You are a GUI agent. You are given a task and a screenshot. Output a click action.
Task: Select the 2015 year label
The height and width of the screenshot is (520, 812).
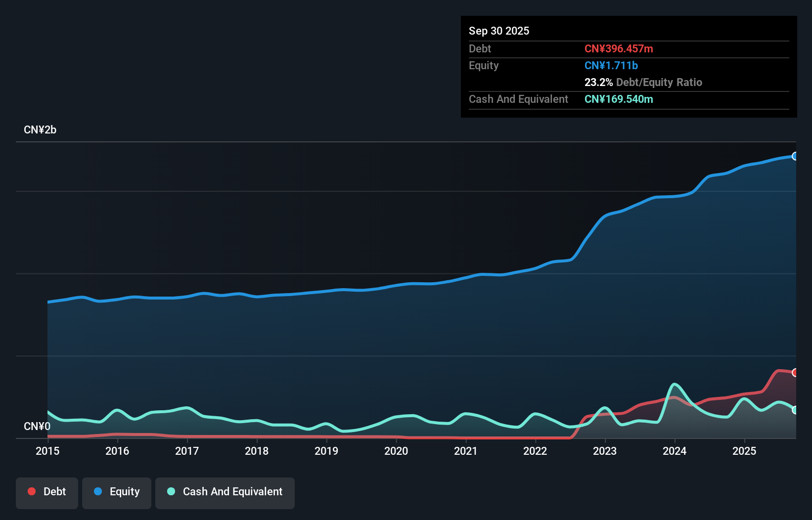coord(47,451)
